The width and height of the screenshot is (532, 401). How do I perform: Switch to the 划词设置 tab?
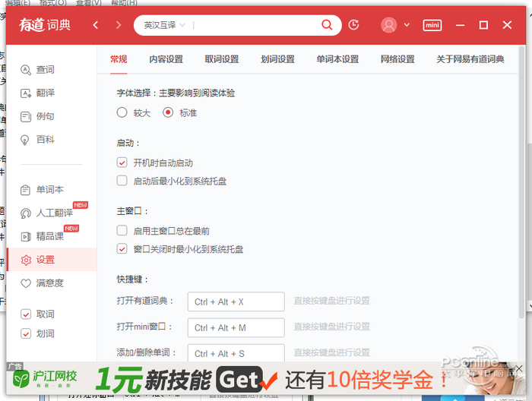pos(277,59)
